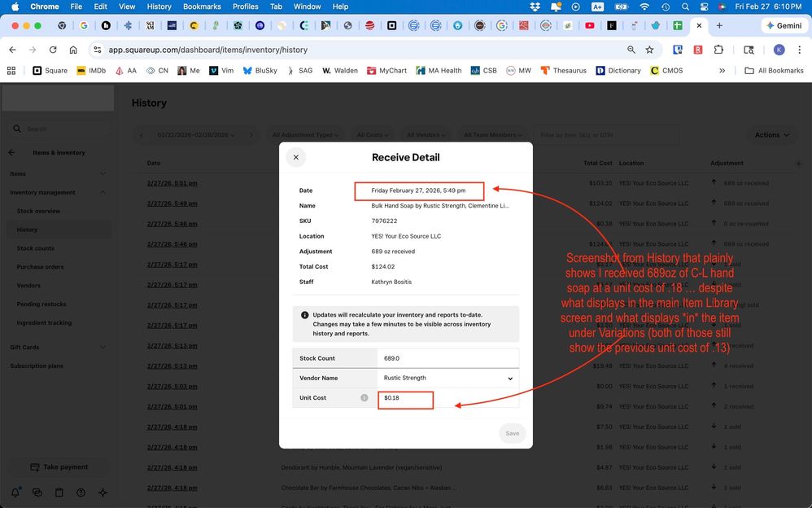Click the Chrome home icon
Screen dimensions: 812x508
click(73, 50)
